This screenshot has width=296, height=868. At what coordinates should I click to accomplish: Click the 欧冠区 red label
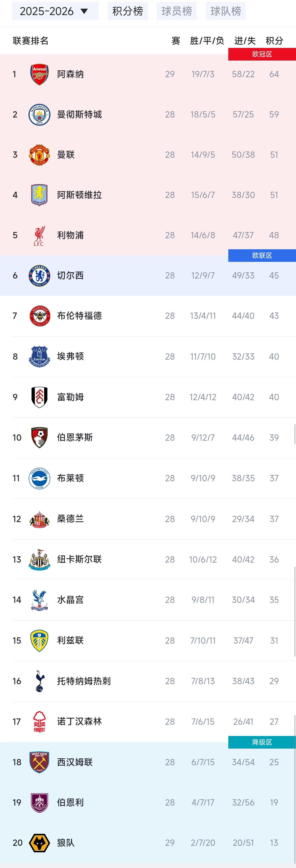(x=262, y=54)
